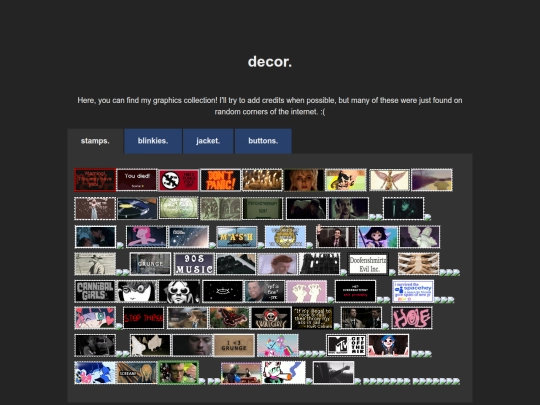Select the SCREAM painting stamp

pyautogui.click(x=137, y=373)
